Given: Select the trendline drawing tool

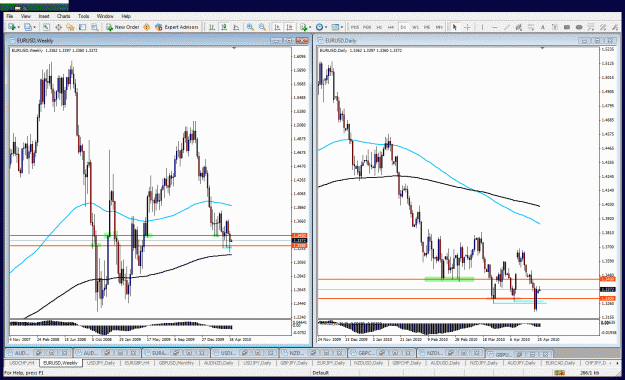Looking at the screenshot, I should [x=507, y=27].
